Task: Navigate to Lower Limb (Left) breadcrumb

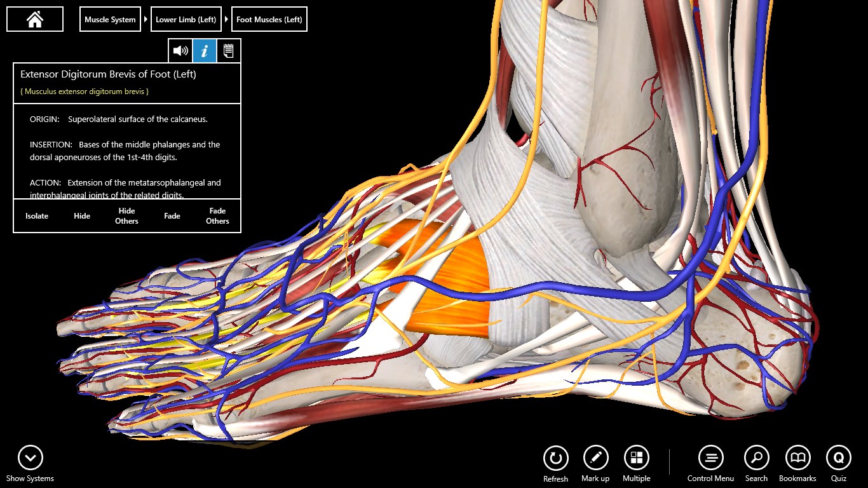Action: click(186, 19)
